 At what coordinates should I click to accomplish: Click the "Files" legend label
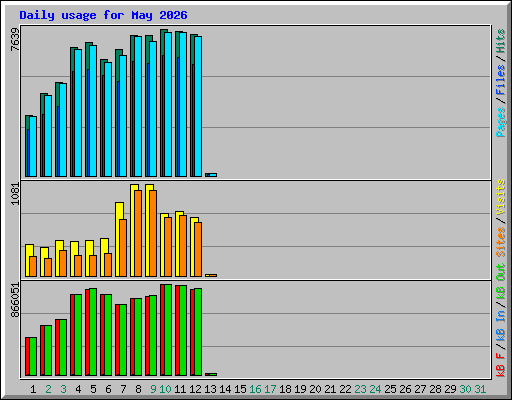[x=501, y=80]
